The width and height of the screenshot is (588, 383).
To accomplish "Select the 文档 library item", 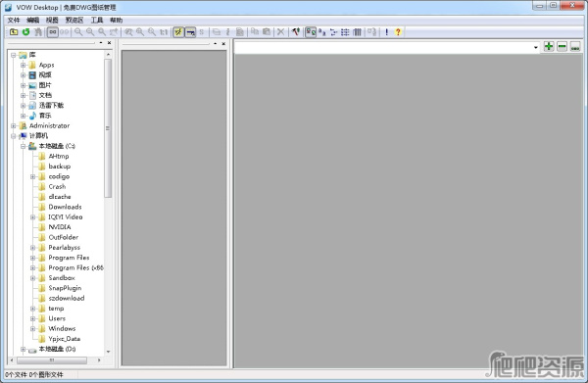I will click(45, 96).
